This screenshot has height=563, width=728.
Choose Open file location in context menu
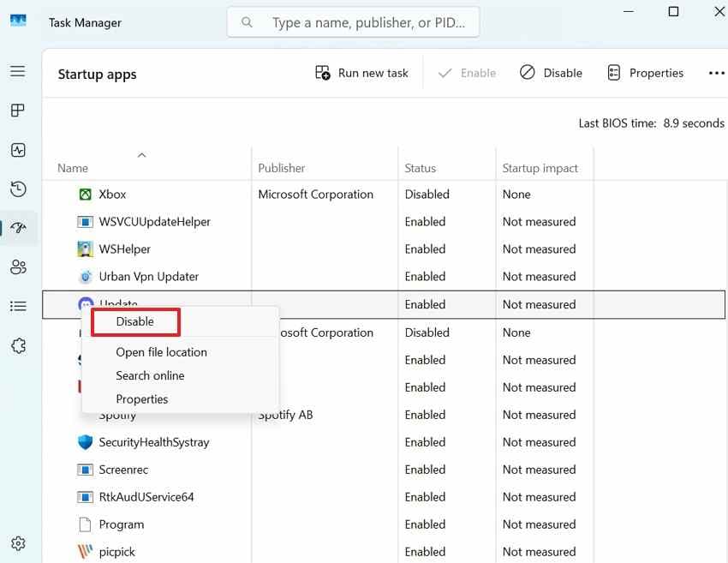click(x=162, y=352)
